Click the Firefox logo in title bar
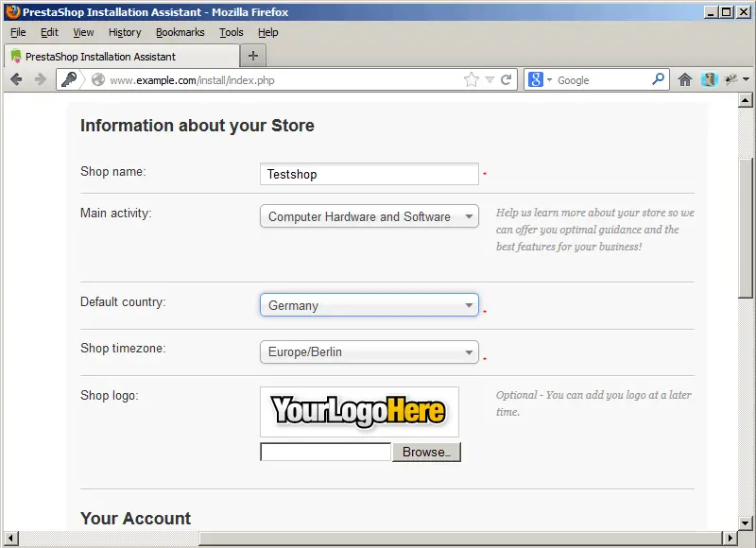 12,11
